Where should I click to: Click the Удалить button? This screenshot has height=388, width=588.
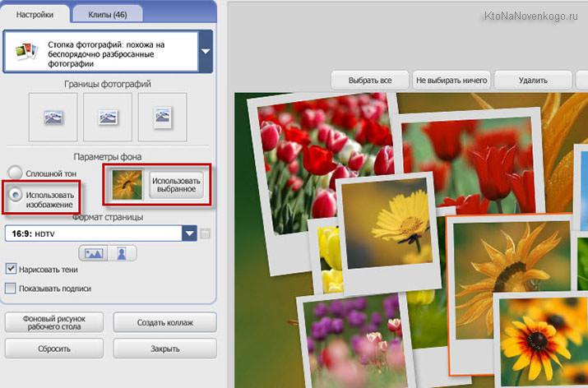click(x=533, y=81)
